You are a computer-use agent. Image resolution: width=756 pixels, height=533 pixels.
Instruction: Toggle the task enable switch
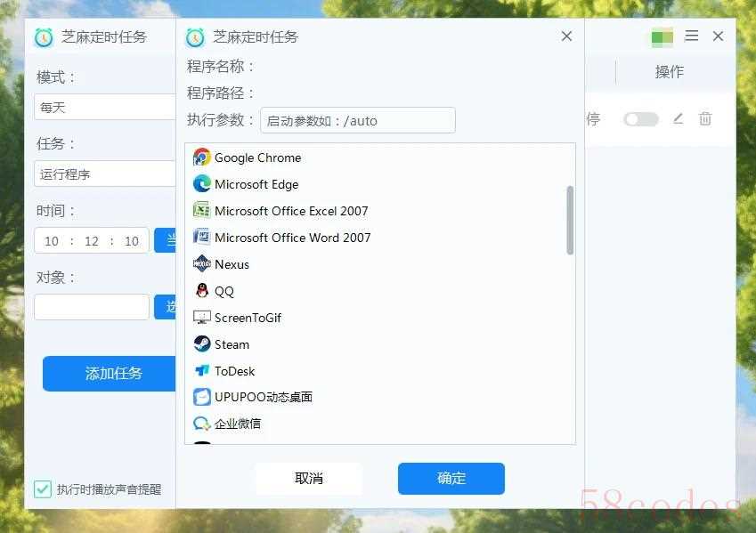tap(641, 119)
